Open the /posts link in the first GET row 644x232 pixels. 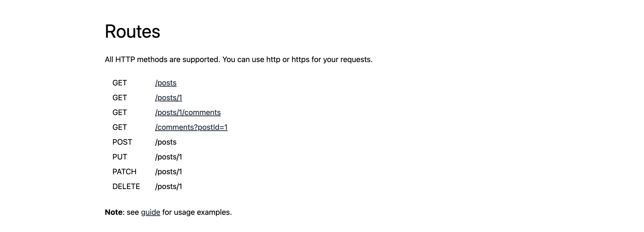[166, 83]
